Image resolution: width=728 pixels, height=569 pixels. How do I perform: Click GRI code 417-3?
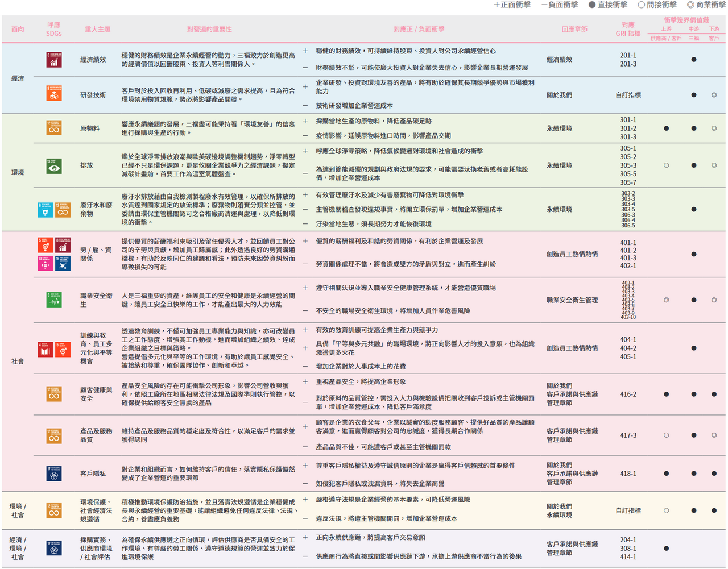[x=628, y=435]
